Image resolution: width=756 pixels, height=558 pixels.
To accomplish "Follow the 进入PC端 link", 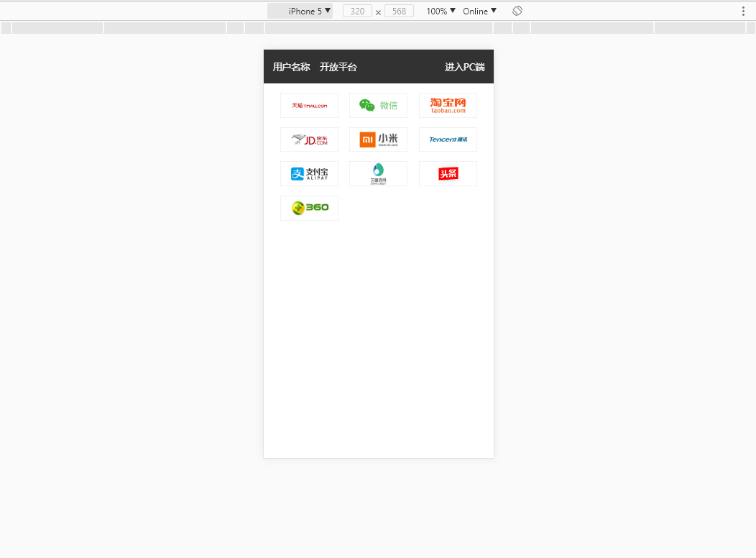I will click(465, 67).
